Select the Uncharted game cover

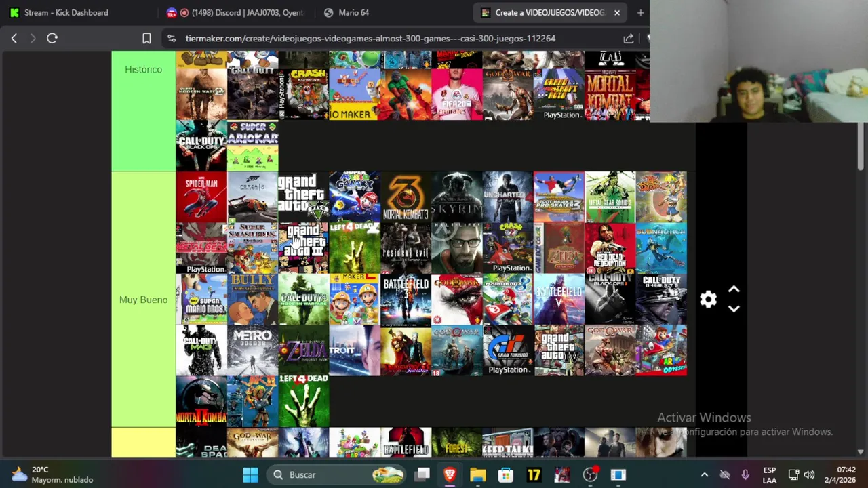tap(508, 197)
